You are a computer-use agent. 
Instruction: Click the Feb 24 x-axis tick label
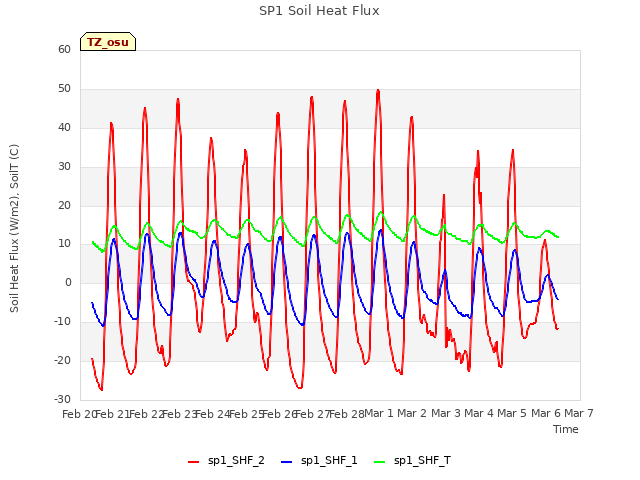[x=212, y=414]
